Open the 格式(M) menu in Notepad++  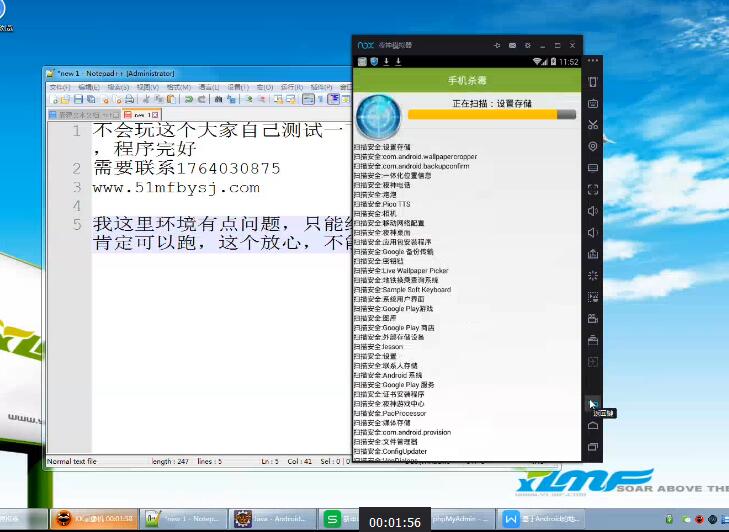coord(179,87)
